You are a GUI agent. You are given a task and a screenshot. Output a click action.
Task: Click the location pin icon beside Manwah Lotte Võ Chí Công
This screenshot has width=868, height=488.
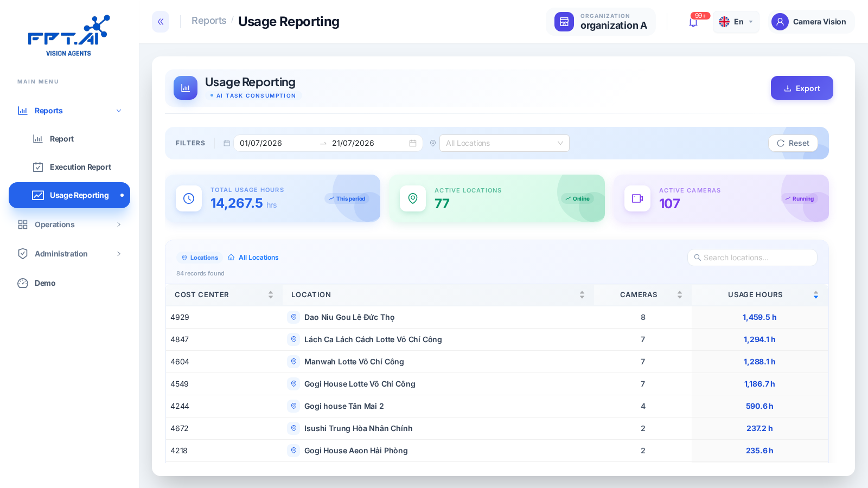pyautogui.click(x=293, y=362)
